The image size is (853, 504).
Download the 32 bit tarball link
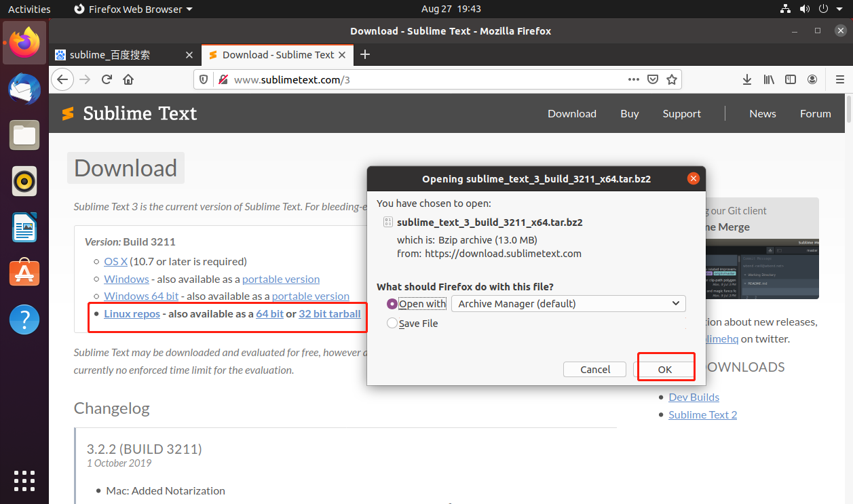pyautogui.click(x=330, y=313)
